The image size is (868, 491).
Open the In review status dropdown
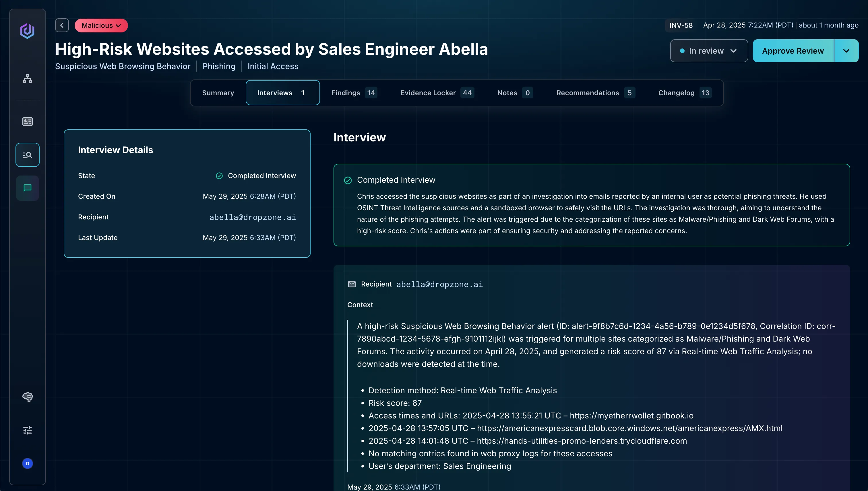[709, 50]
